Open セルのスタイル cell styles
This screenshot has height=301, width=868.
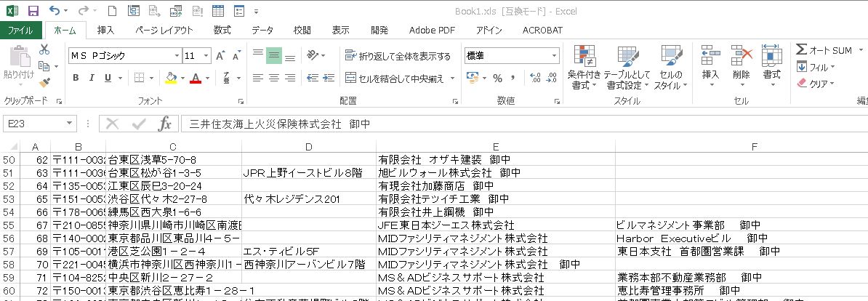pos(670,68)
